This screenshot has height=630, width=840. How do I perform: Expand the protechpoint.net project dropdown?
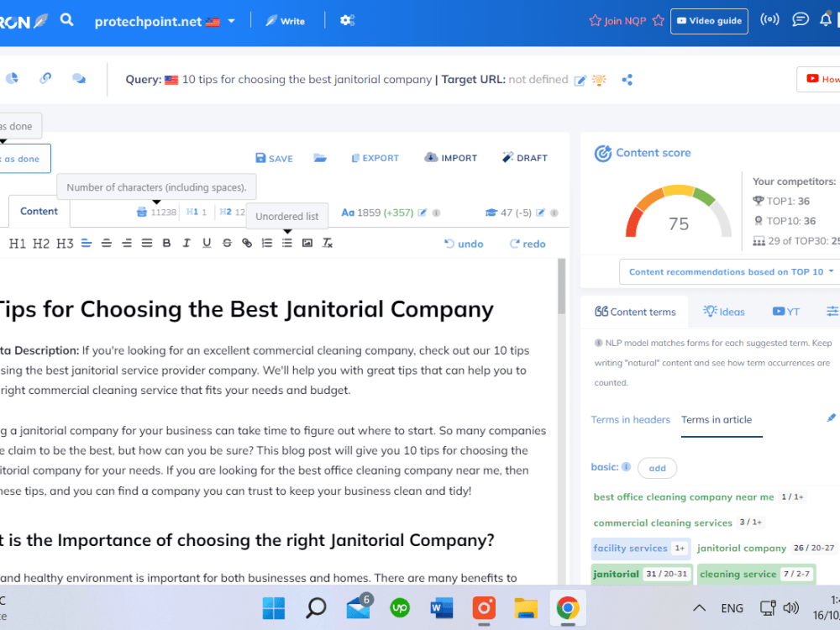click(x=232, y=22)
